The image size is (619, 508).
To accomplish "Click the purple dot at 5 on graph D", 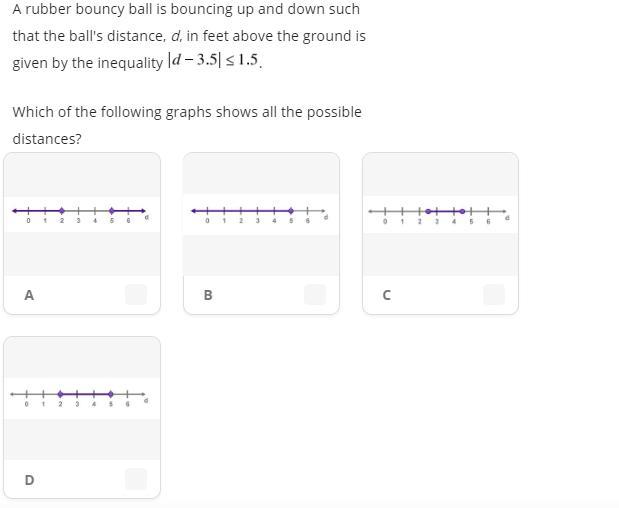I will point(111,394).
